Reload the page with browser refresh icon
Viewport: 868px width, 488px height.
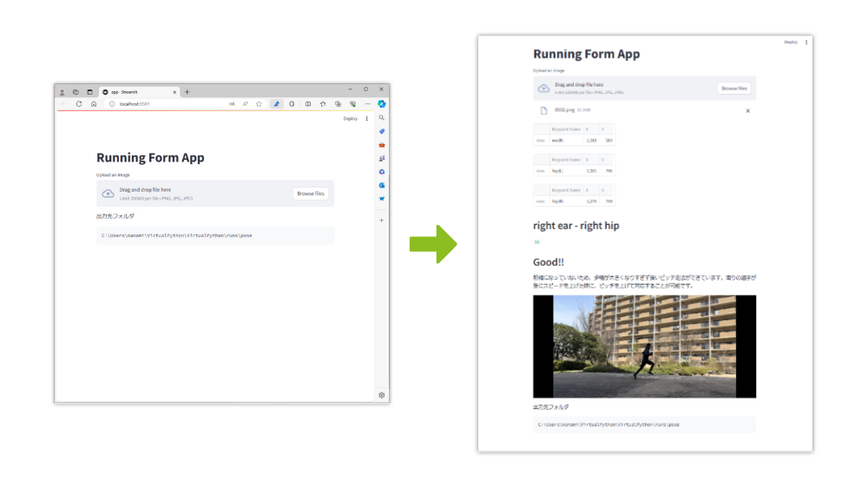point(79,103)
